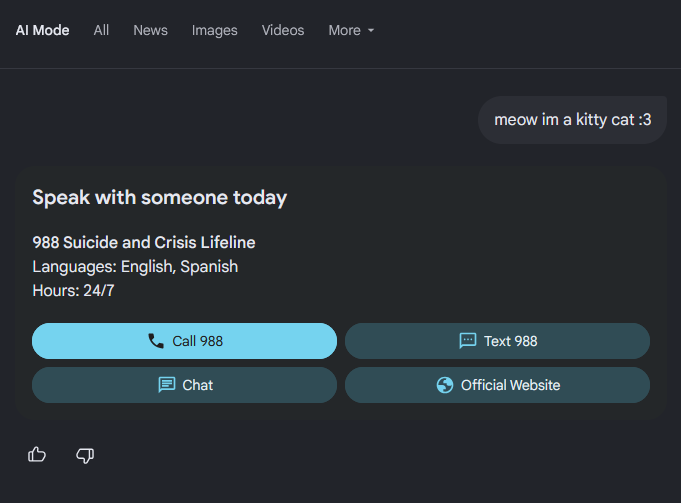The image size is (681, 503).
Task: Open the Videos tab
Action: 283,30
